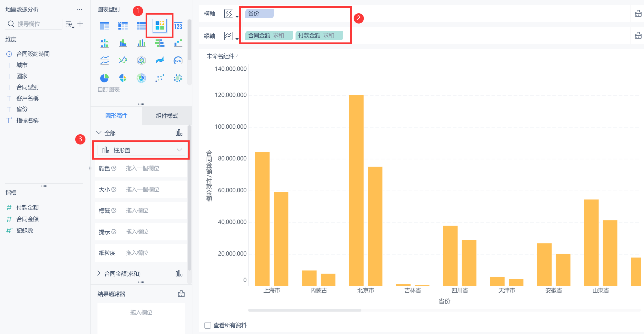
Task: Select the KPI indicator card (123) chart type
Action: point(178,26)
